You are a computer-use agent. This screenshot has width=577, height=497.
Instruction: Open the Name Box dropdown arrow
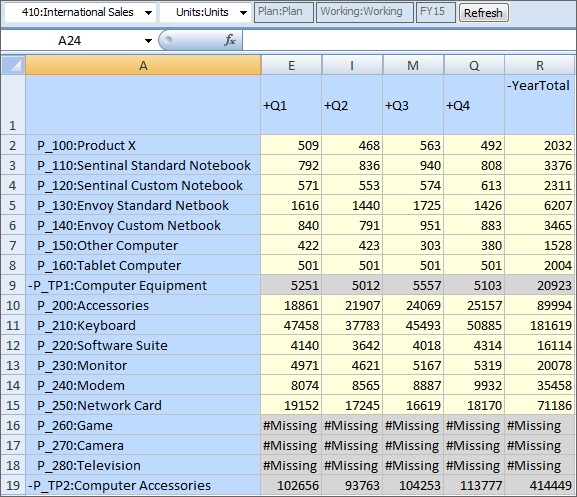pyautogui.click(x=148, y=40)
